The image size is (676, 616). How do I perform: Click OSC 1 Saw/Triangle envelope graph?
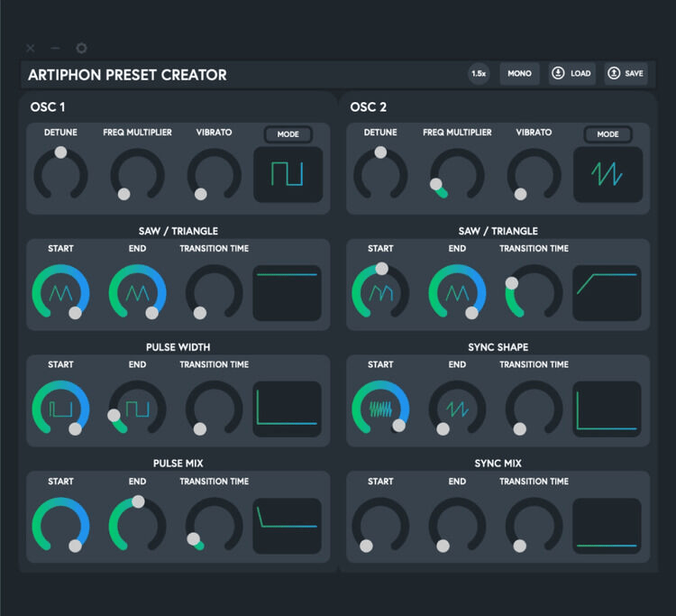tap(288, 292)
